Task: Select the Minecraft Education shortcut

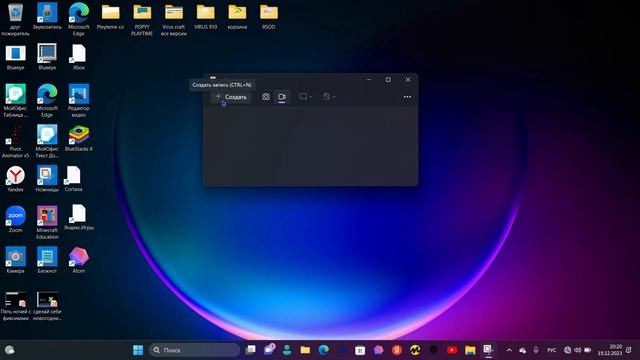Action: [x=47, y=222]
